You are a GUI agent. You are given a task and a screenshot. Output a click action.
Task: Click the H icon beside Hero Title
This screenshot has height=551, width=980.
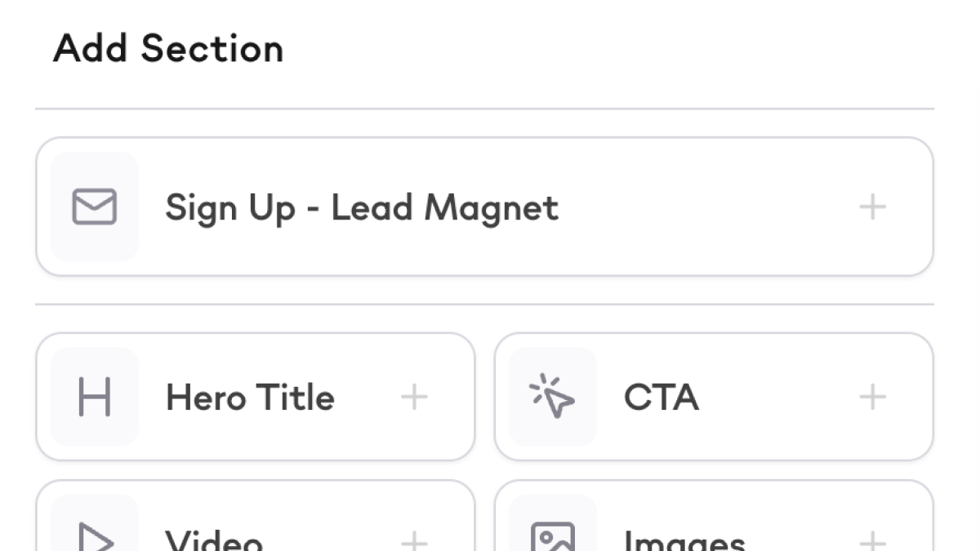click(95, 398)
